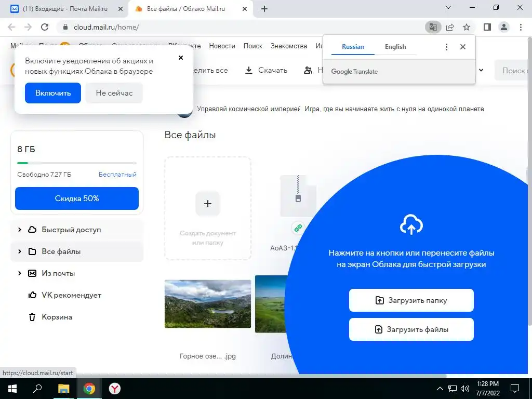Close the Облако Mail.ru tab
The image size is (532, 399).
(245, 9)
